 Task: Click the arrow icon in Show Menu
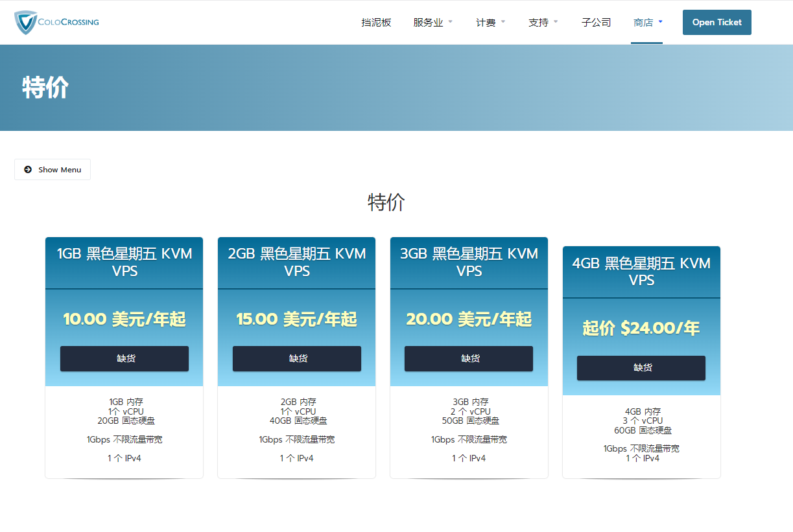pyautogui.click(x=28, y=170)
